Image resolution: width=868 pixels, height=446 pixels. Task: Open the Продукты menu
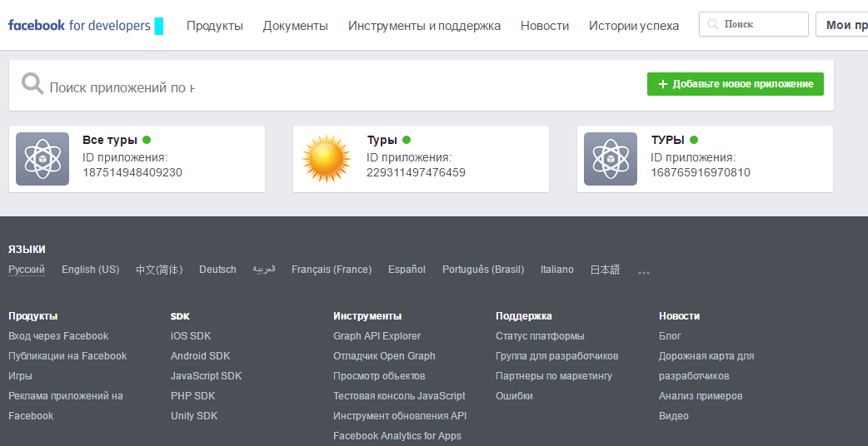tap(215, 26)
